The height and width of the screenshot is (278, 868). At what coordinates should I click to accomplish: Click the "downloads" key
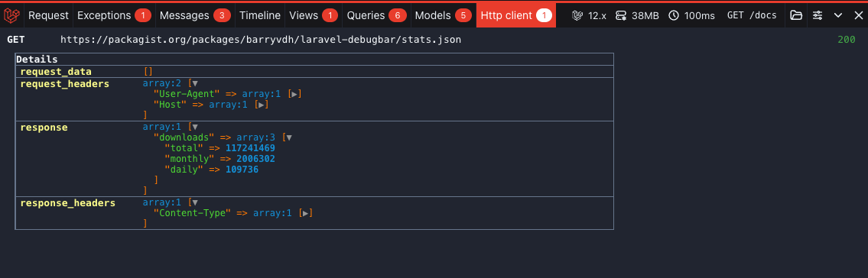[x=184, y=137]
